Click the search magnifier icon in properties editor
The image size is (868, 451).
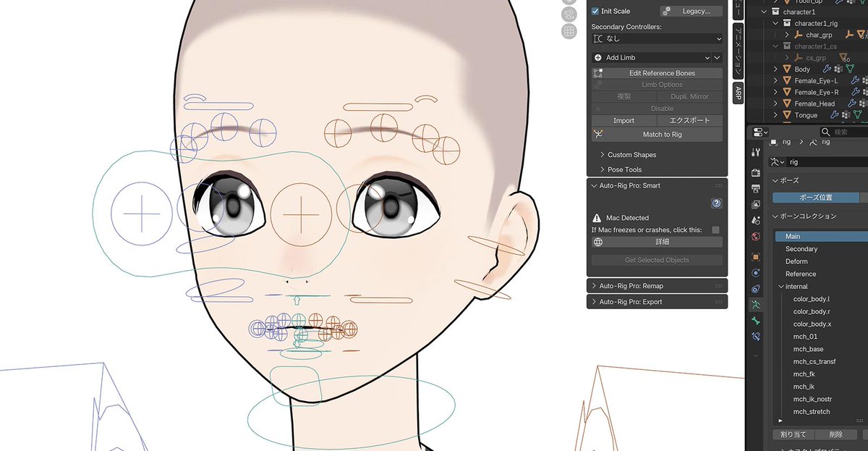click(826, 132)
